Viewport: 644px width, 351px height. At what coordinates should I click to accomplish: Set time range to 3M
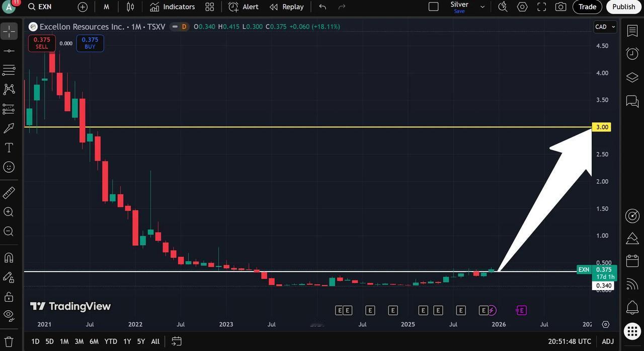coord(79,341)
